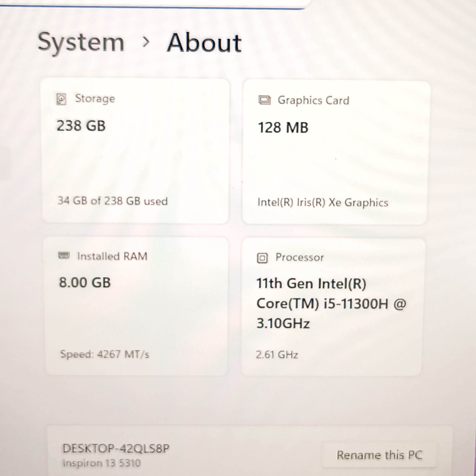Screen dimensions: 476x476
Task: Click the Graphics Card icon
Action: coord(264,100)
